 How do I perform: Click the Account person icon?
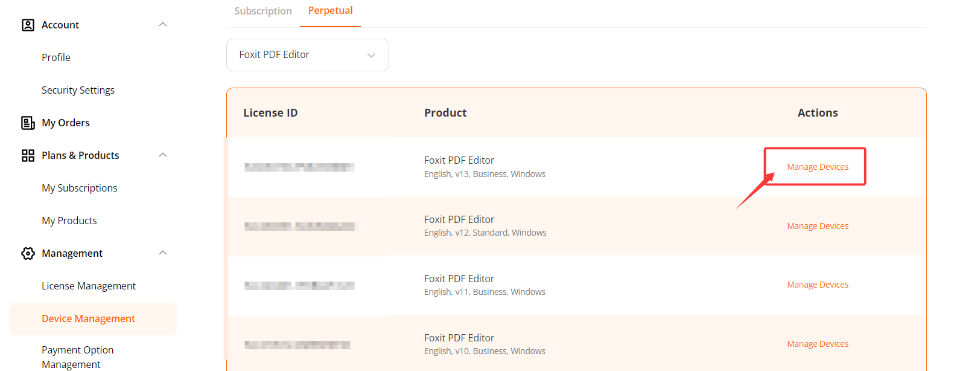point(28,25)
